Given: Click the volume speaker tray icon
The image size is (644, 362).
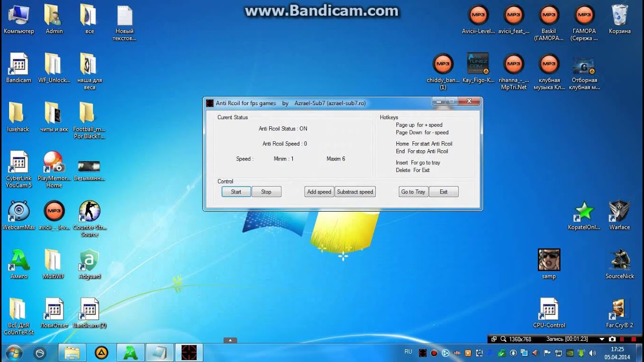Looking at the screenshot, I should (592, 353).
